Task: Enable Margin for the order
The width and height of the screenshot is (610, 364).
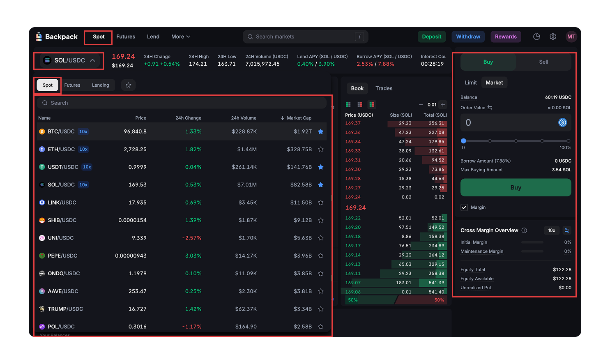Action: click(464, 207)
